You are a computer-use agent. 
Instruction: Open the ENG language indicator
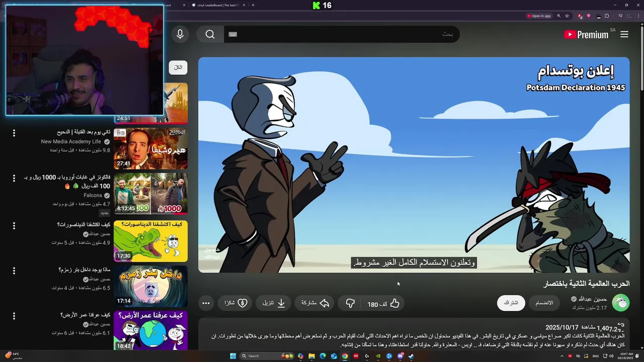point(596,356)
